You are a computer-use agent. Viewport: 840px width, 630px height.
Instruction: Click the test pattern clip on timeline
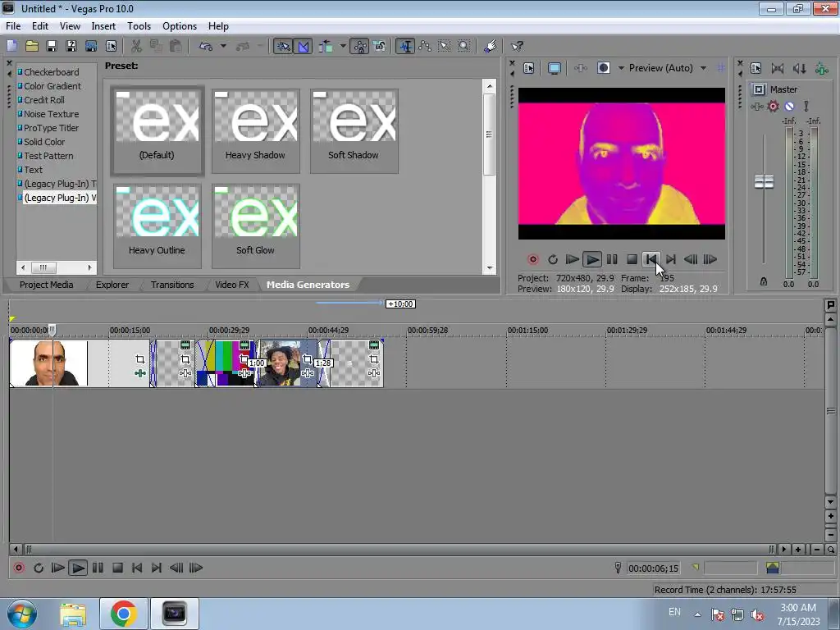tap(226, 363)
